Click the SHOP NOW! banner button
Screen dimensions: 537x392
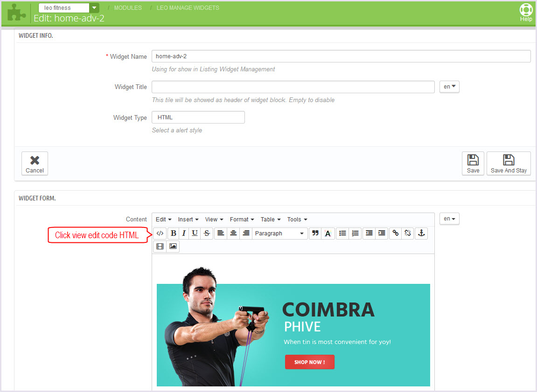(x=310, y=362)
